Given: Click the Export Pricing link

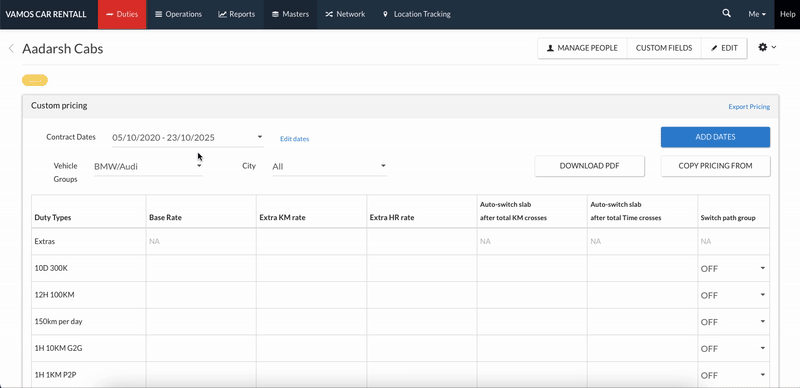Looking at the screenshot, I should click(749, 107).
